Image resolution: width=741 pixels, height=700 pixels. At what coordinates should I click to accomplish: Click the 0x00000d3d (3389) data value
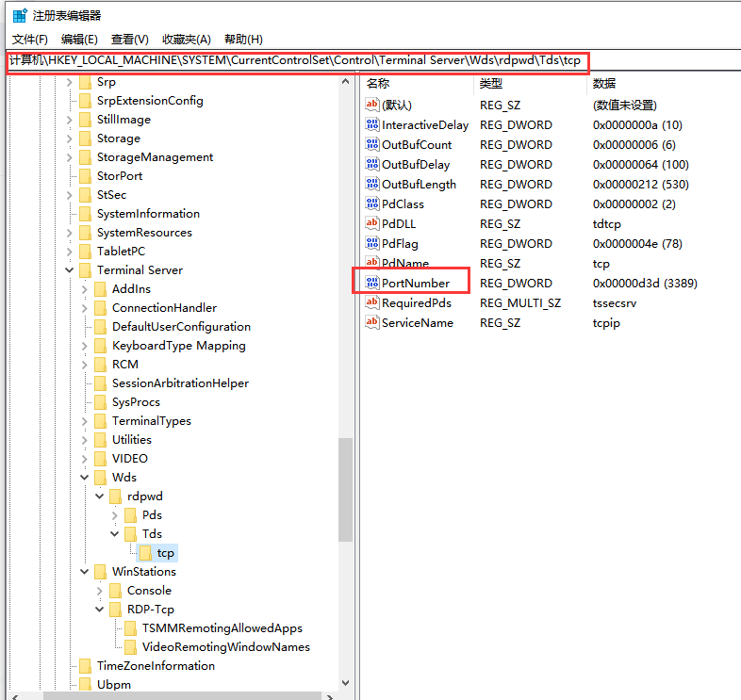[x=645, y=283]
